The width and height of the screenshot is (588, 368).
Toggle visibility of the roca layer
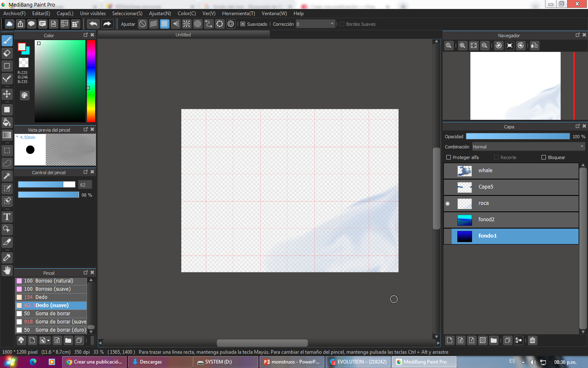click(x=448, y=204)
